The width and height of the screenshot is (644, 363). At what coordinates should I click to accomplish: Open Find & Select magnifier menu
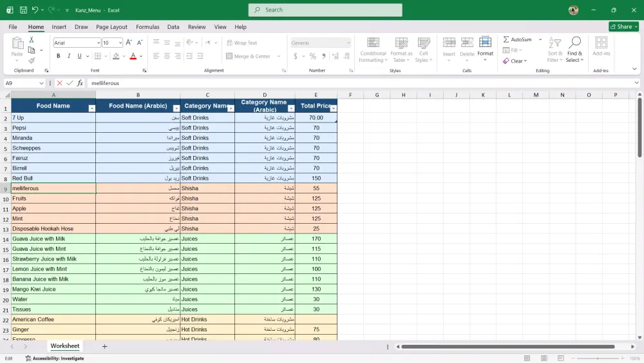coord(574,50)
